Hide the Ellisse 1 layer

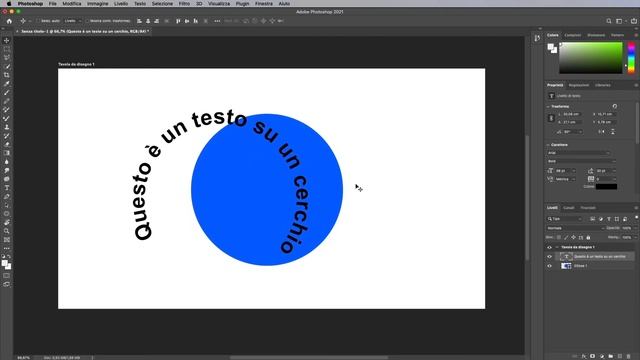pos(549,266)
